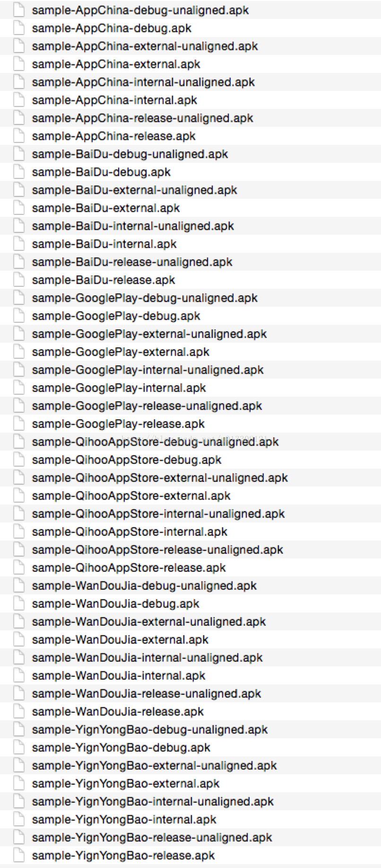Viewport: 381px width, 868px height.
Task: Click file icon beside sample-WanDouJia-debug.apk
Action: [x=19, y=603]
